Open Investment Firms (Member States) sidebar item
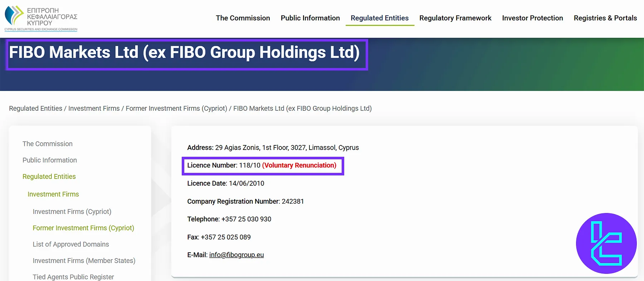Image resolution: width=644 pixels, height=281 pixels. (84, 261)
